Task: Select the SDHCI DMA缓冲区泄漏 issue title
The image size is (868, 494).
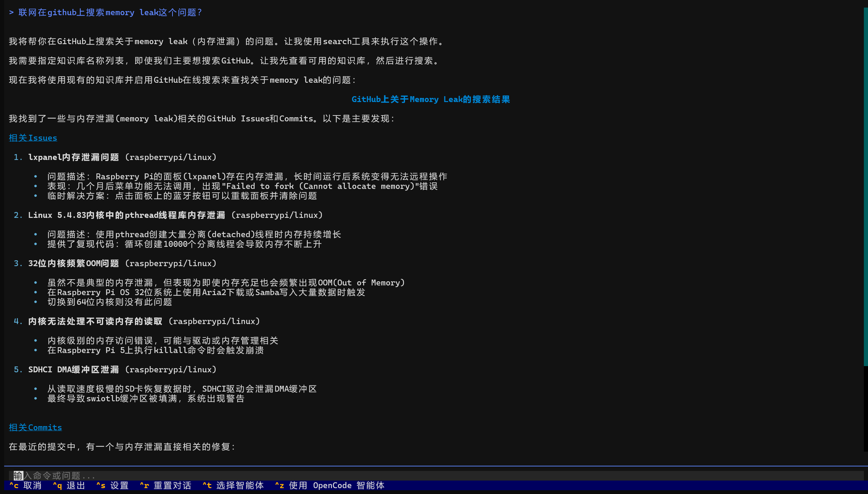Action: click(x=73, y=370)
